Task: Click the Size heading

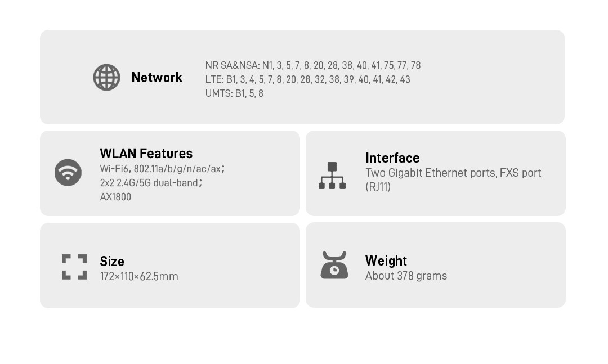Action: (x=112, y=262)
